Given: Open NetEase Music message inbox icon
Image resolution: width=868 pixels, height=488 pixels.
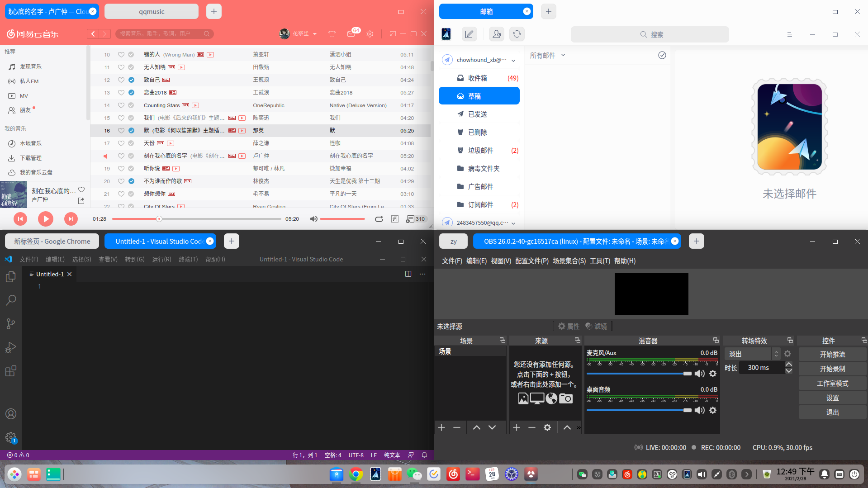Looking at the screenshot, I should (351, 34).
